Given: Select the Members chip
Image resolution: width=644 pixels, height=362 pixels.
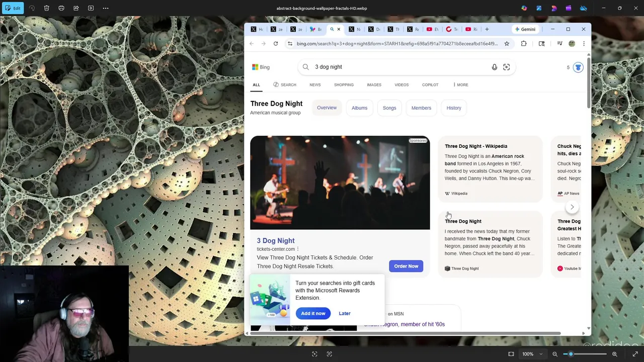Looking at the screenshot, I should tap(421, 108).
